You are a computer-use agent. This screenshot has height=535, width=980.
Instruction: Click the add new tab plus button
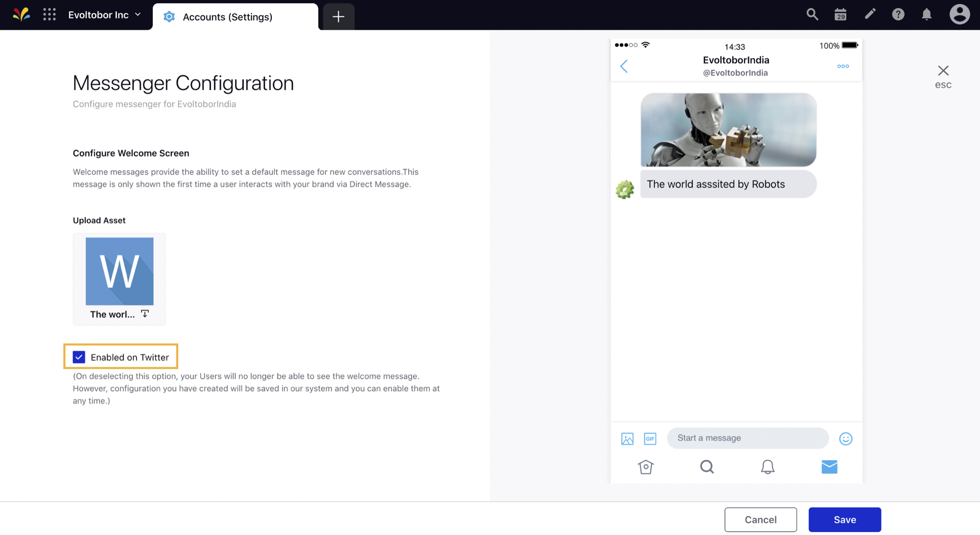click(x=338, y=16)
